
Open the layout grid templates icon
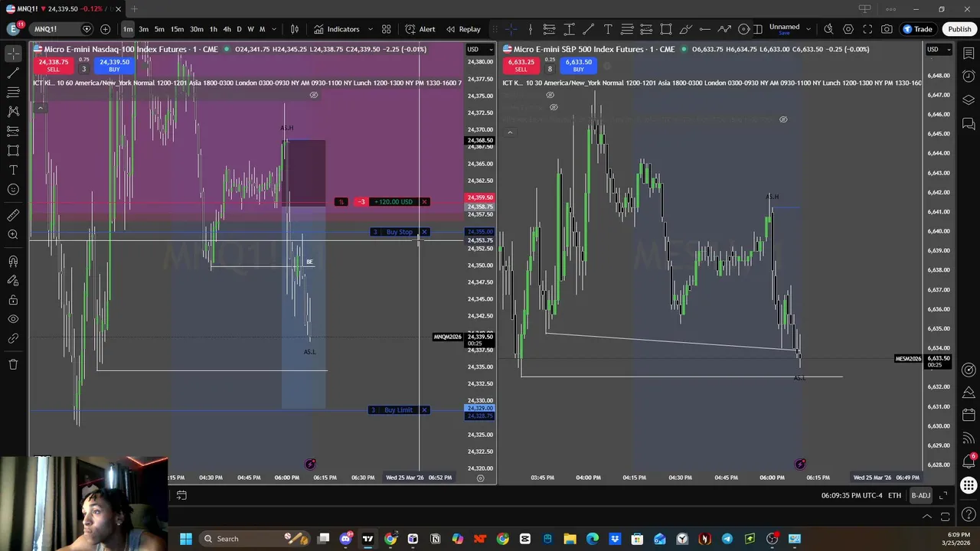(x=386, y=29)
